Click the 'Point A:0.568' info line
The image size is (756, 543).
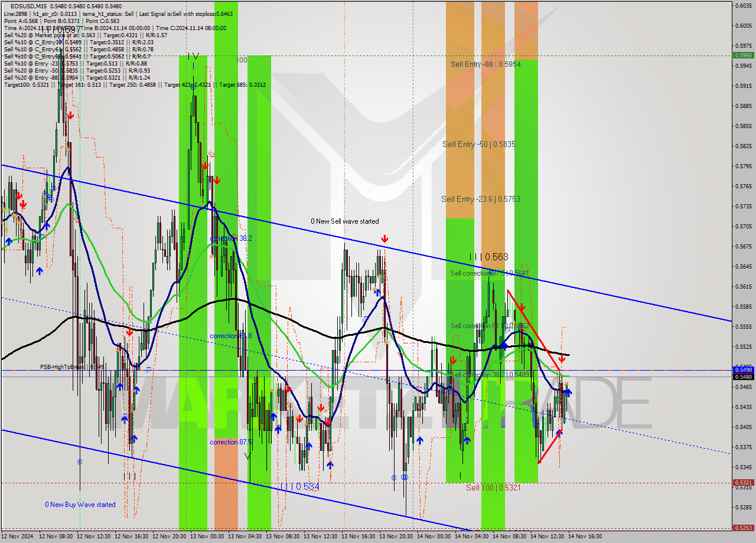pos(61,21)
